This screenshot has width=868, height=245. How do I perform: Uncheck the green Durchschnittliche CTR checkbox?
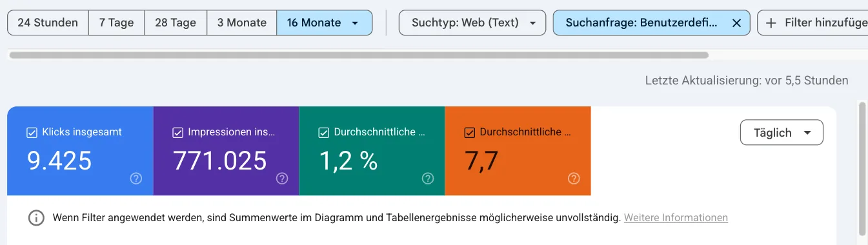pyautogui.click(x=323, y=132)
